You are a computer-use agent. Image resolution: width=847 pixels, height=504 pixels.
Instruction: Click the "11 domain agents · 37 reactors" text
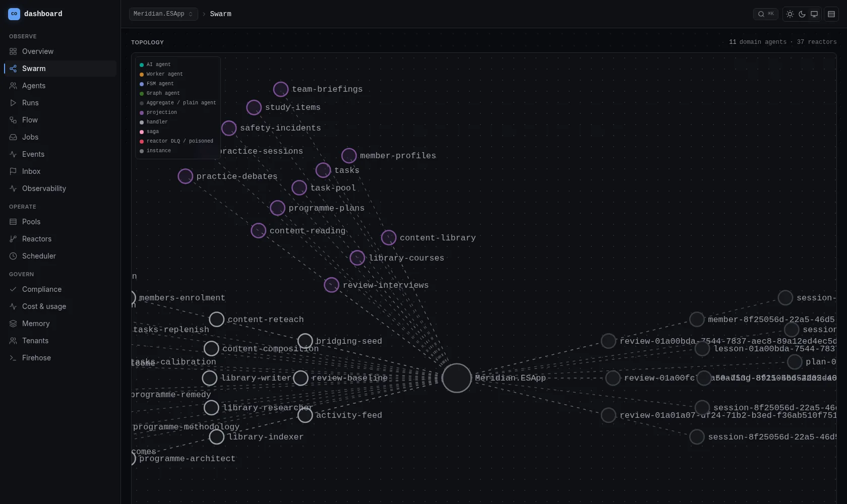click(782, 42)
